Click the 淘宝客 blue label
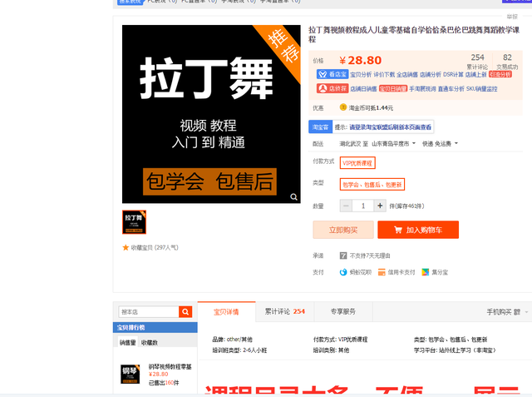This screenshot has height=397, width=532. 320,127
